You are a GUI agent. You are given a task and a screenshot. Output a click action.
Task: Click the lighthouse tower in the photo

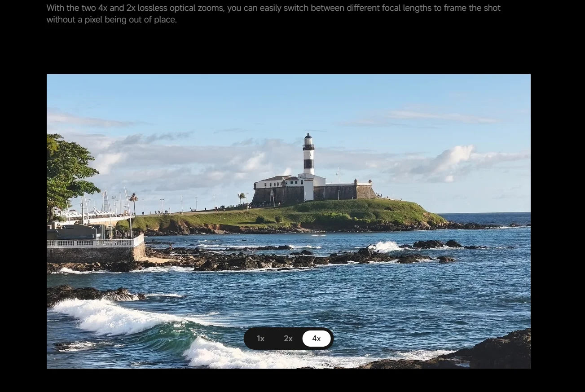[x=308, y=155]
